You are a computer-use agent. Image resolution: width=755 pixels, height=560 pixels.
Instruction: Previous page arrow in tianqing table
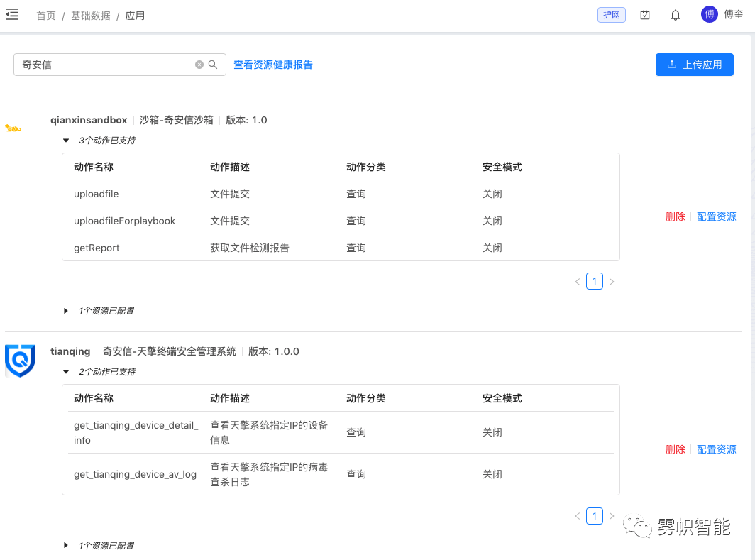coord(578,516)
